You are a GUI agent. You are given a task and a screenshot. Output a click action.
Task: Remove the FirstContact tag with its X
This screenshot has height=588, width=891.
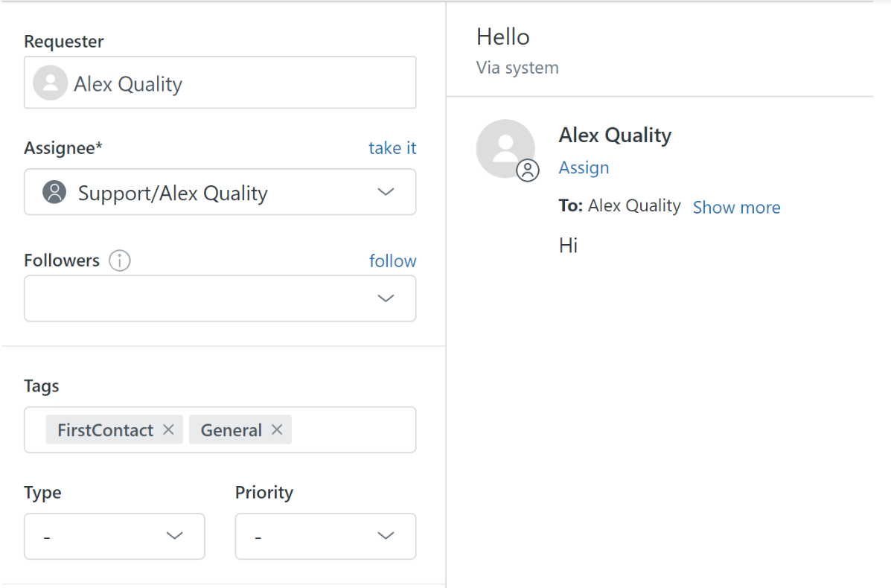pos(168,429)
